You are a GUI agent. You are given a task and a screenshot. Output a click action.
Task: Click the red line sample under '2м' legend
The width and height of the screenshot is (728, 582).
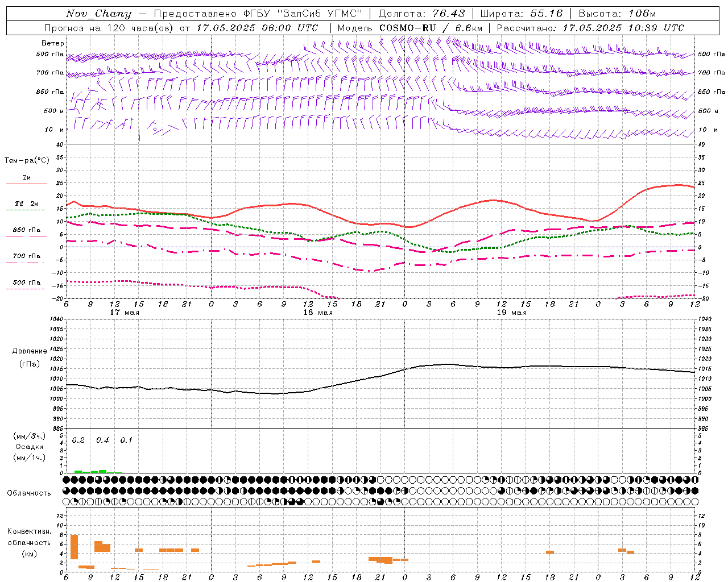tap(26, 184)
